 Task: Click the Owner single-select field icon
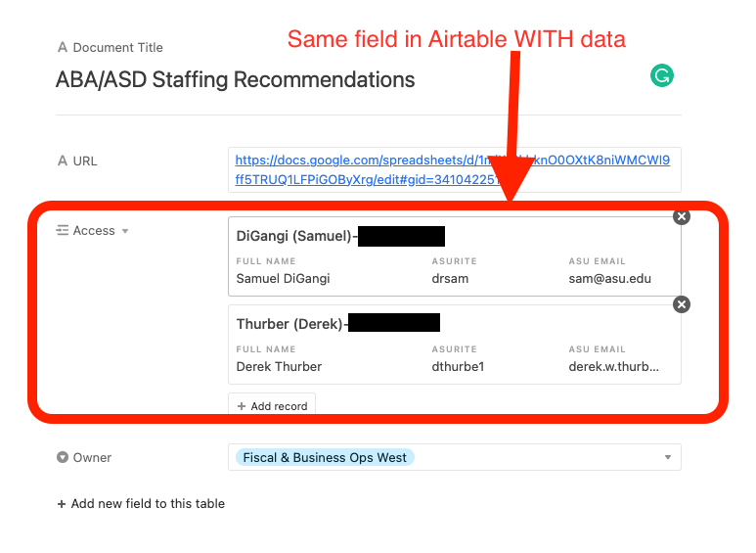coord(63,457)
